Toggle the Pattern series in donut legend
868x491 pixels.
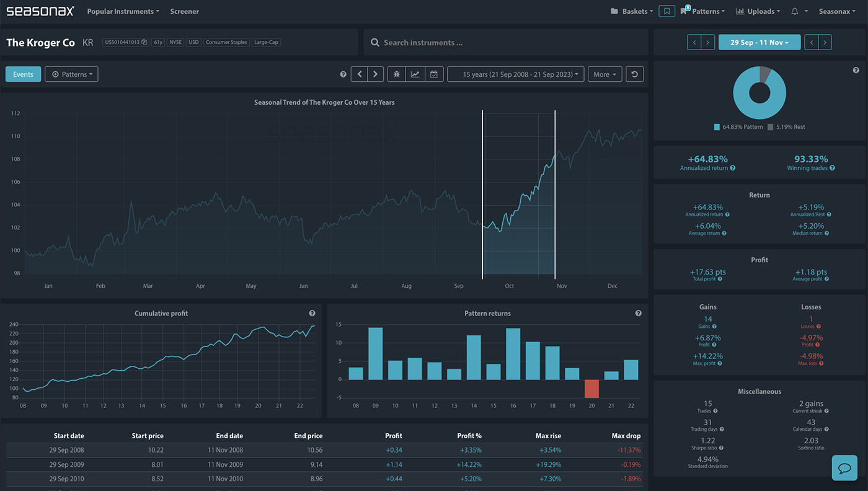[x=737, y=127]
